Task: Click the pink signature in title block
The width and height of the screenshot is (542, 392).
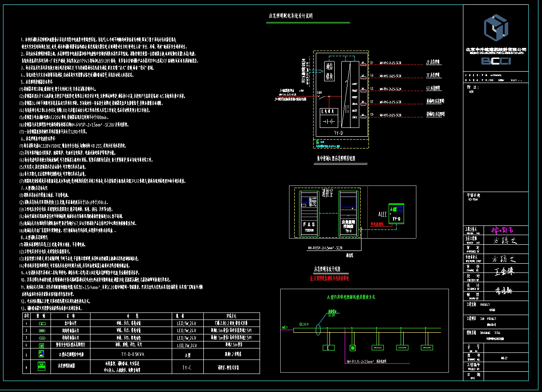Action: [502, 230]
